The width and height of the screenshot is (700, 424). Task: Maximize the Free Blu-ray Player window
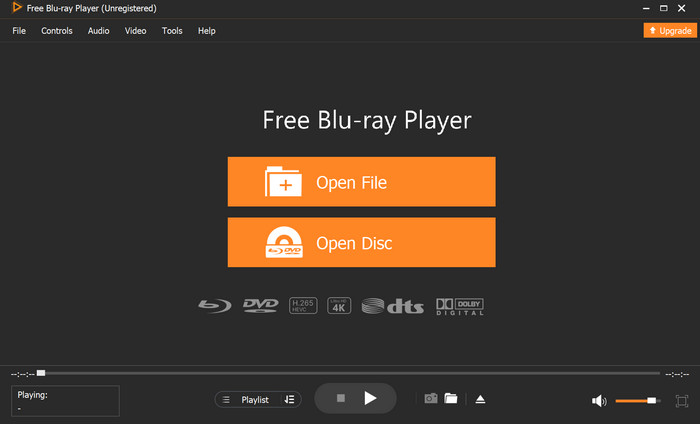coord(664,8)
